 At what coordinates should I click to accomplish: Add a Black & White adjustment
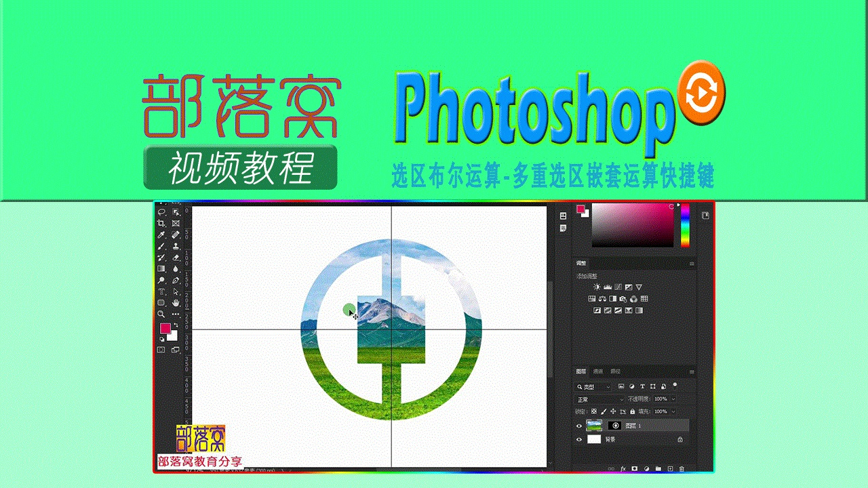[612, 299]
